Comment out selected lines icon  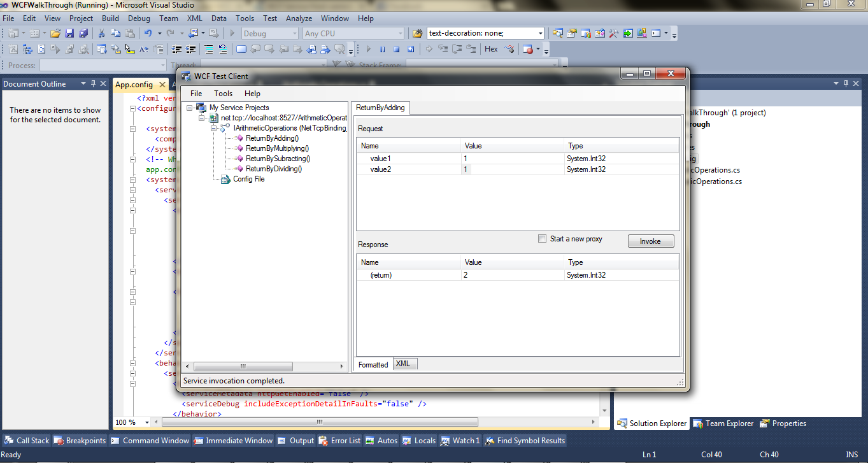tap(209, 49)
